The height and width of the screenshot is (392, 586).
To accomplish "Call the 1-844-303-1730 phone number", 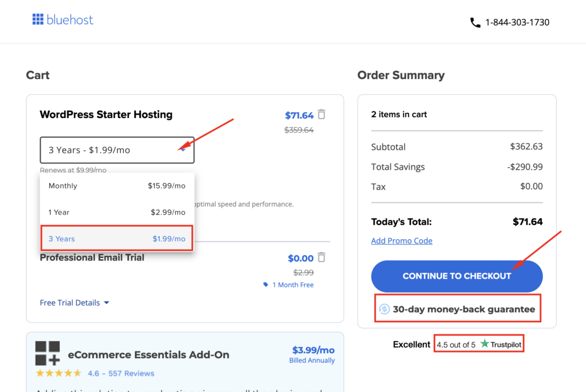I will 517,23.
